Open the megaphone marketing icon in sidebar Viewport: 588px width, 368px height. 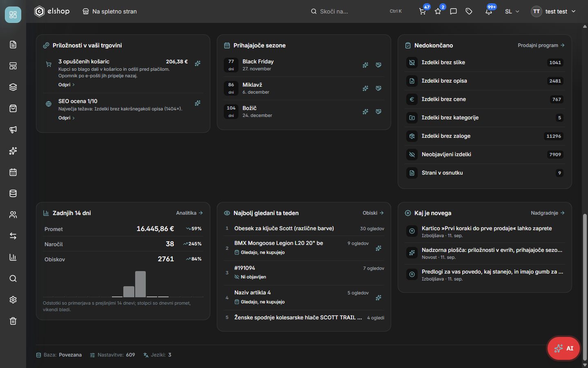point(13,130)
